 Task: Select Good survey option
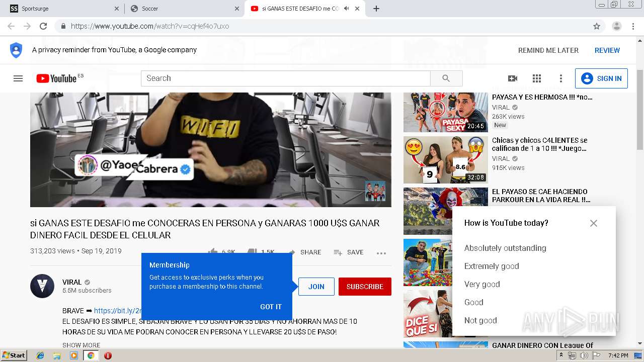point(474,302)
